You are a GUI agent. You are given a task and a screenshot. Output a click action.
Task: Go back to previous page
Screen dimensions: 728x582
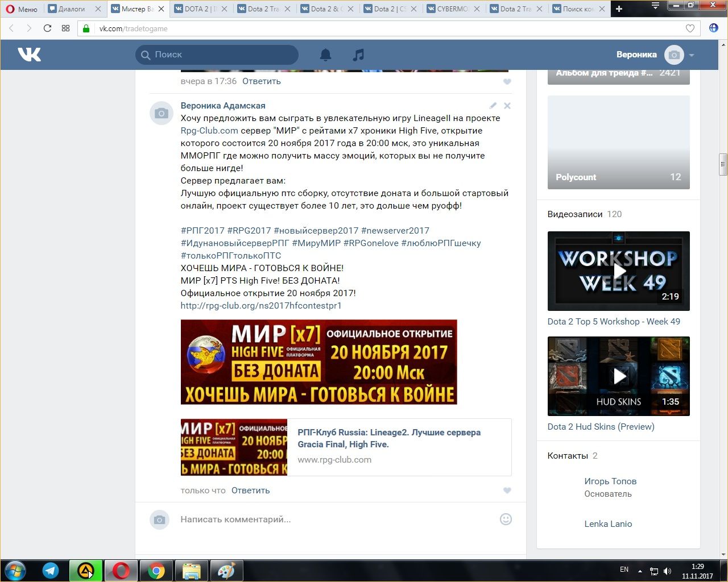11,28
